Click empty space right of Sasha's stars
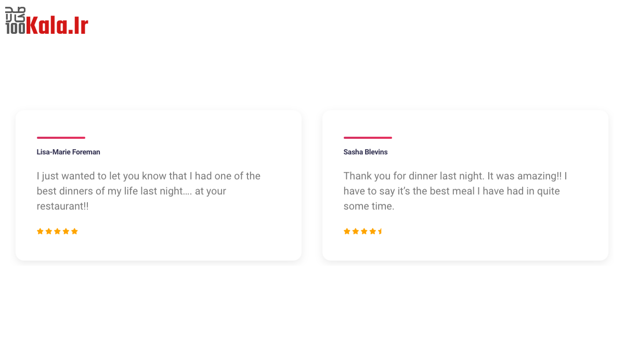 coord(489,231)
